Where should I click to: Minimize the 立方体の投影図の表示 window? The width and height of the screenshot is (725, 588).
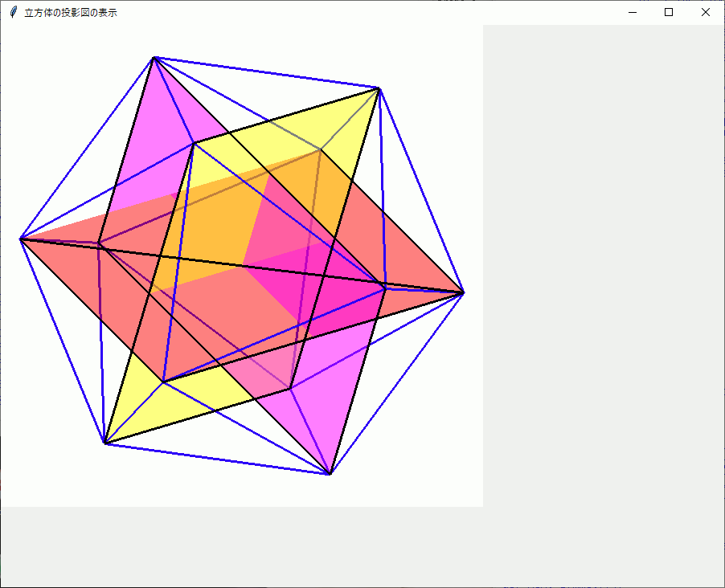click(x=633, y=13)
